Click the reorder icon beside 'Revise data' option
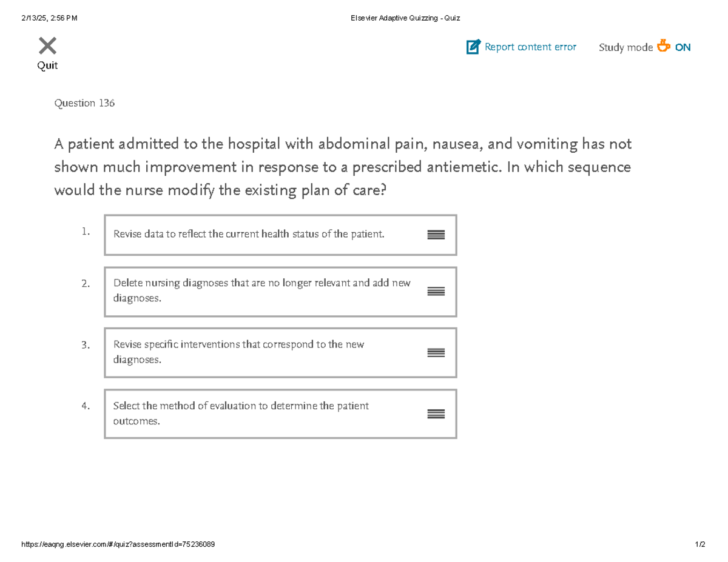The height and width of the screenshot is (562, 728). pyautogui.click(x=436, y=235)
